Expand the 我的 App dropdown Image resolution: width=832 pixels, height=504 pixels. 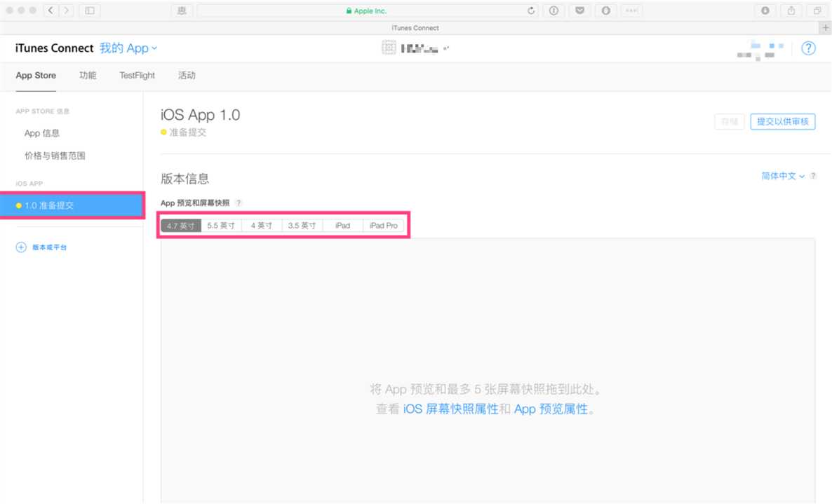coord(128,48)
